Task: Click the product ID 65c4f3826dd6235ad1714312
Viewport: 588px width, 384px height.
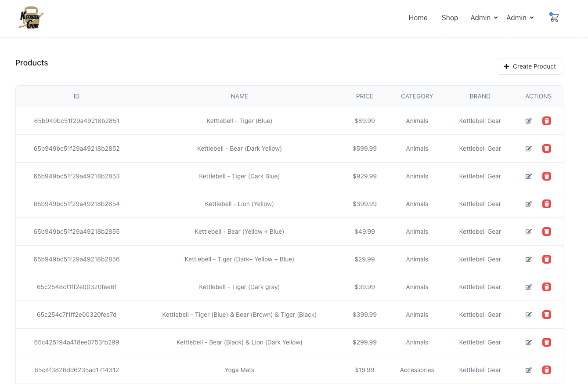Action: click(76, 370)
